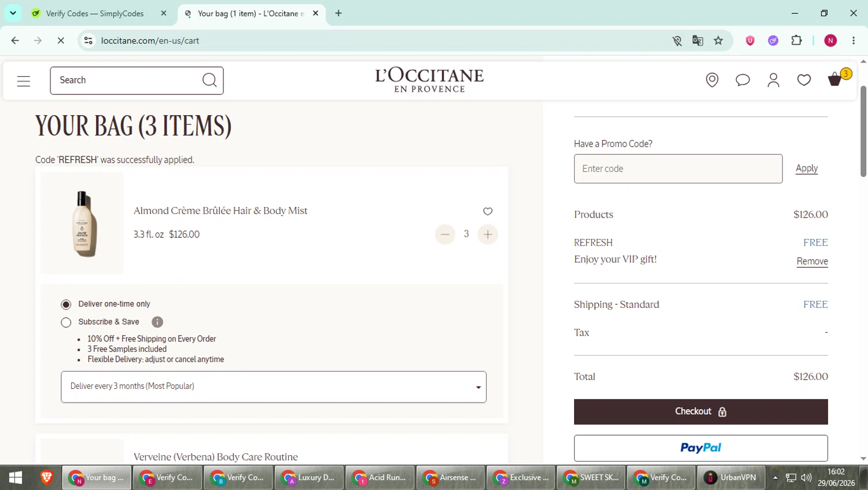Click the Checkout button
Viewport: 868px width, 490px height.
coord(701,412)
